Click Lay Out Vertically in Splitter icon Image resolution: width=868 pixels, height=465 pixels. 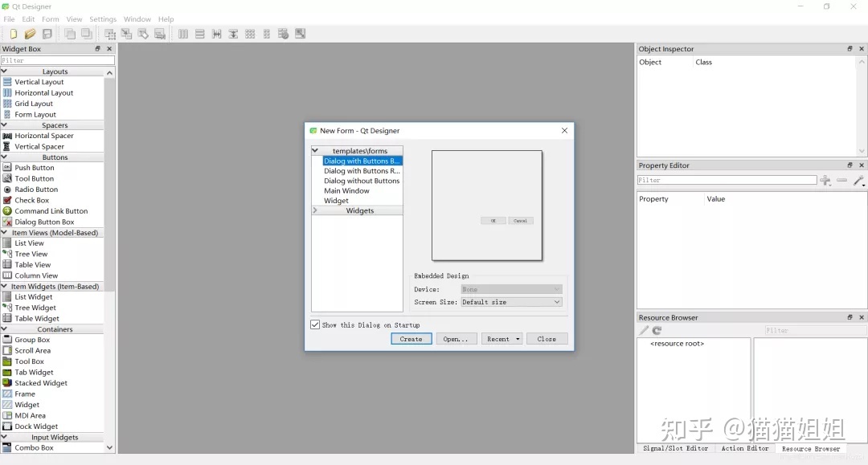pos(233,34)
